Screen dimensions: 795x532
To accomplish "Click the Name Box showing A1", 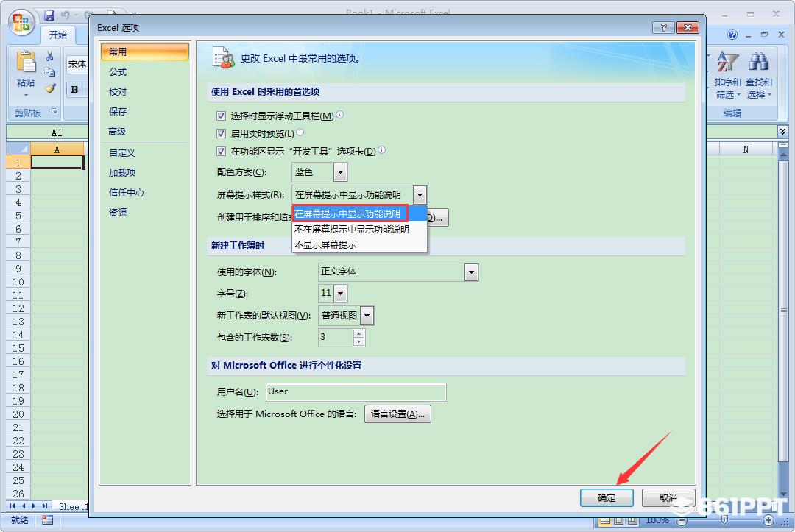I will coord(46,132).
